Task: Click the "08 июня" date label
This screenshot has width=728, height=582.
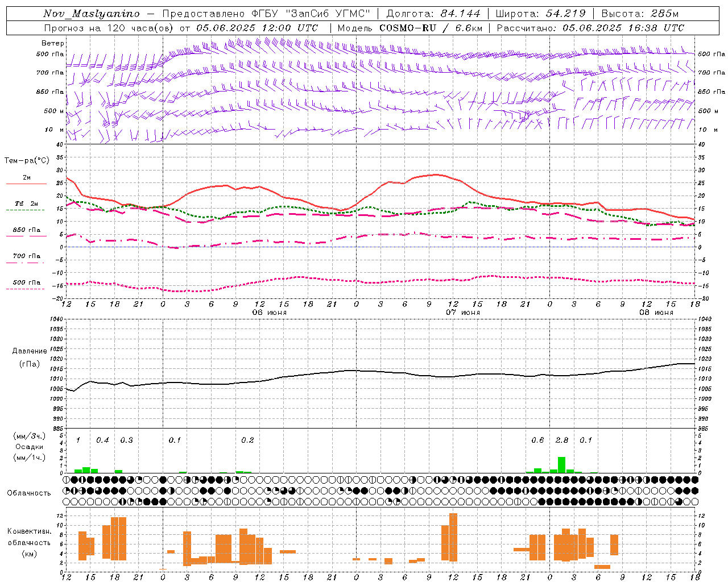Action: tap(656, 313)
